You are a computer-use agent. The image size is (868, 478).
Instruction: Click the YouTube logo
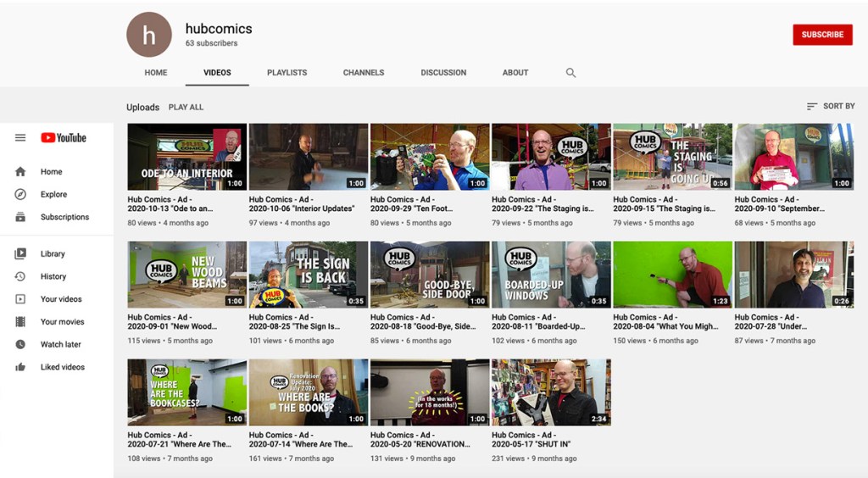[x=64, y=138]
